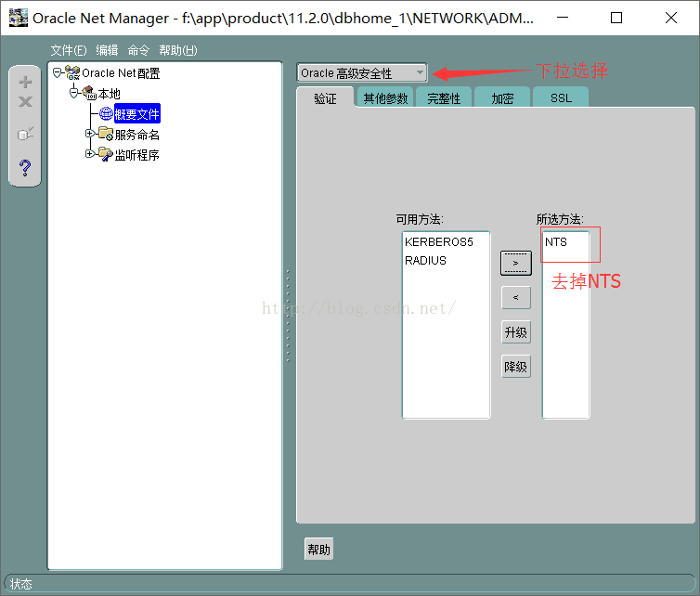Image resolution: width=700 pixels, height=596 pixels.
Task: Click the plus create toolbar icon
Action: tap(25, 82)
